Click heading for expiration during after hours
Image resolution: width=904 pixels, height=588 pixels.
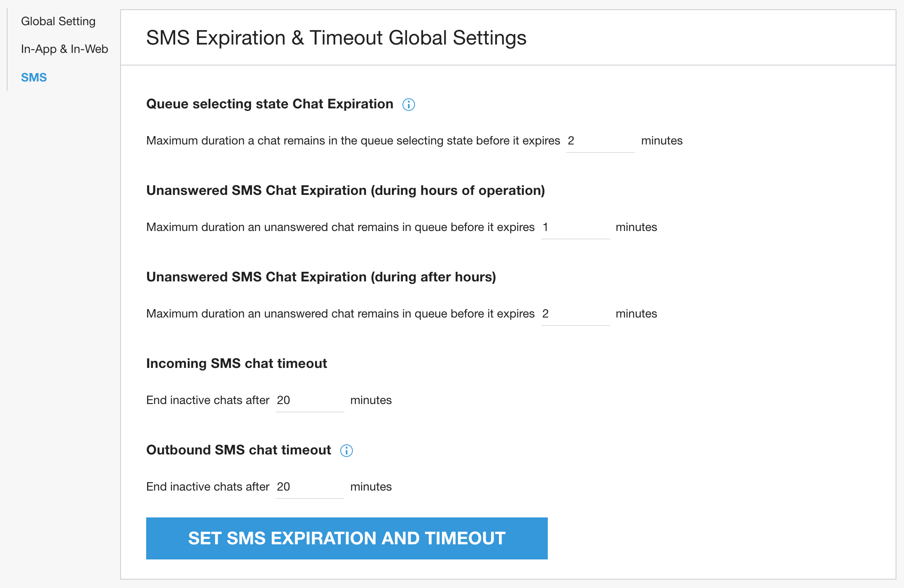(x=321, y=277)
